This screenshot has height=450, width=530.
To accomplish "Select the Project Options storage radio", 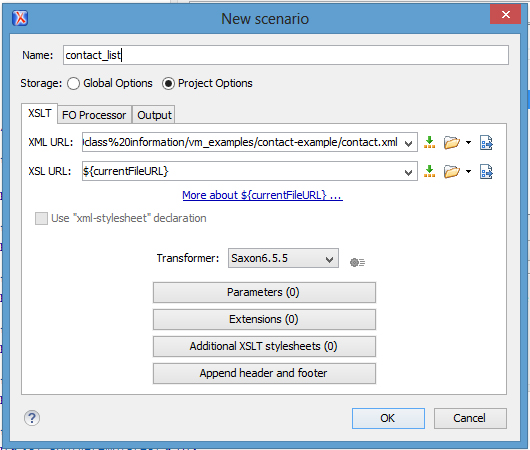I will tap(168, 84).
